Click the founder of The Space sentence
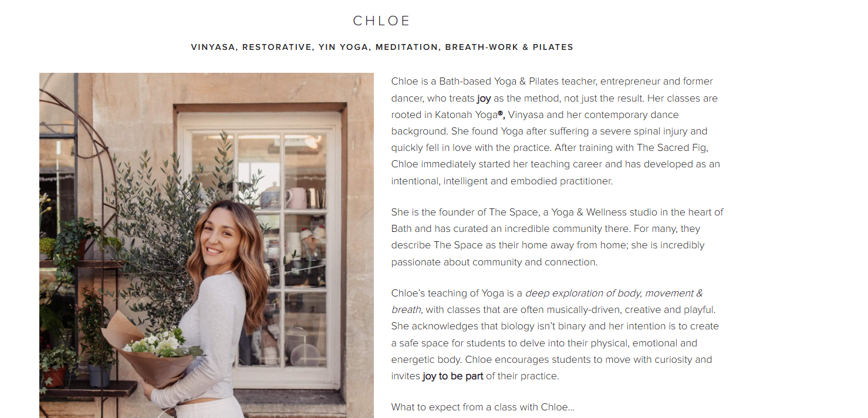Screen dimensions: 868x418 tap(558, 220)
